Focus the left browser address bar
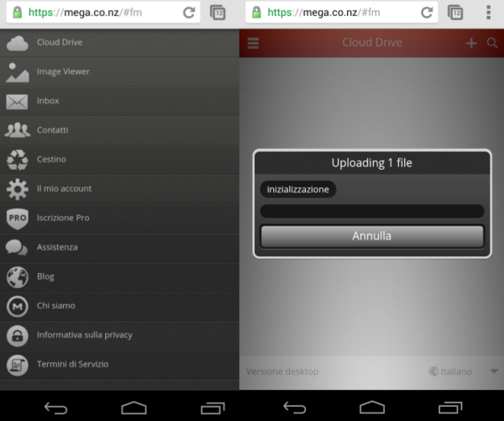This screenshot has height=421, width=504. (103, 13)
